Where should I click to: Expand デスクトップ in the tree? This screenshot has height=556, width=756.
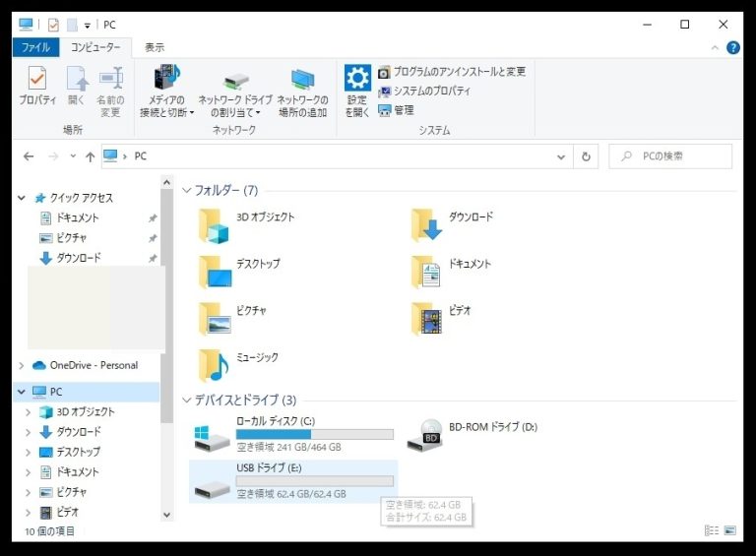pyautogui.click(x=28, y=452)
